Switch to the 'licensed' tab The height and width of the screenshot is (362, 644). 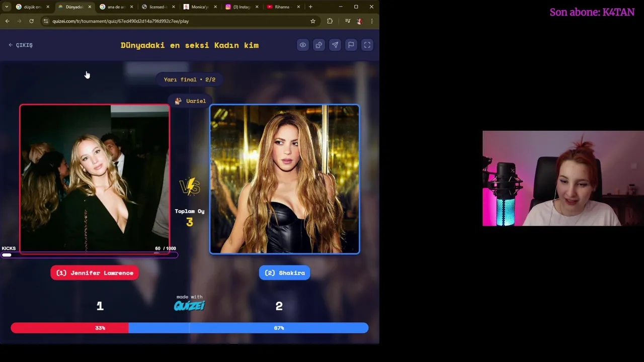tap(157, 7)
